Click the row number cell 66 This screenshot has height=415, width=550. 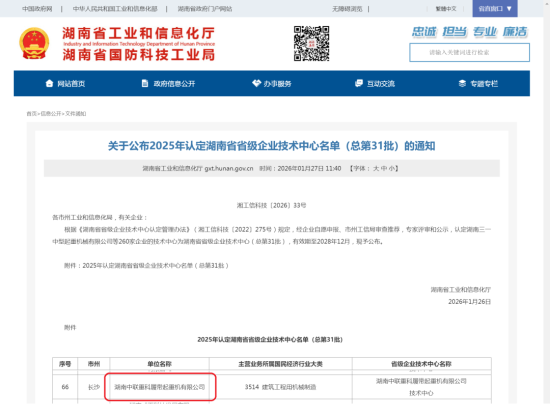click(x=65, y=387)
